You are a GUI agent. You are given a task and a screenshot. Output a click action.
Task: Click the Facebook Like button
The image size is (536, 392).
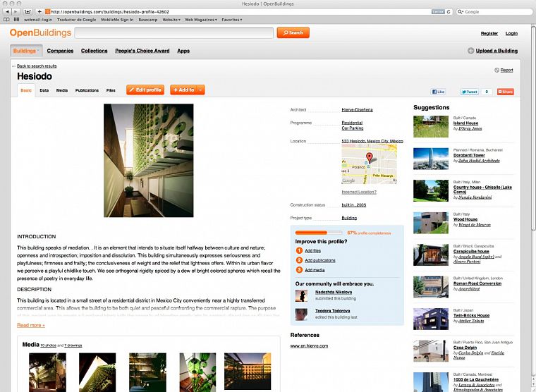pos(438,92)
